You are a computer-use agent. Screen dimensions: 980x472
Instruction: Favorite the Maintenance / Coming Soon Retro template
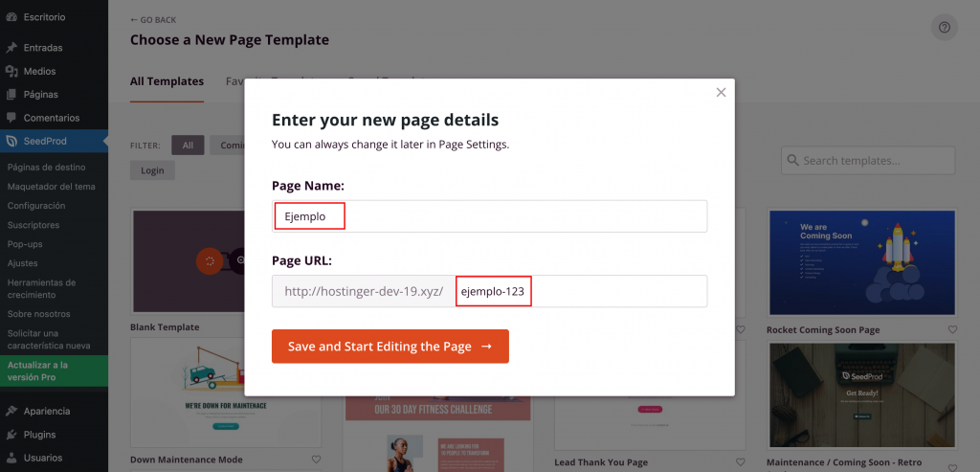(952, 462)
